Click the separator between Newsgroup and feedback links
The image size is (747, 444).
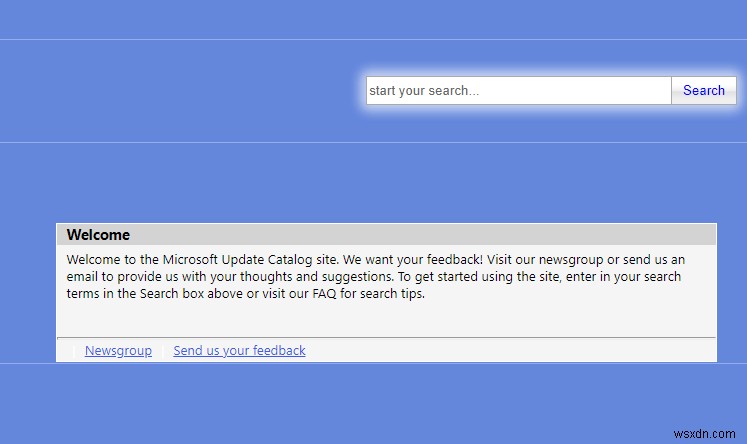pyautogui.click(x=163, y=351)
